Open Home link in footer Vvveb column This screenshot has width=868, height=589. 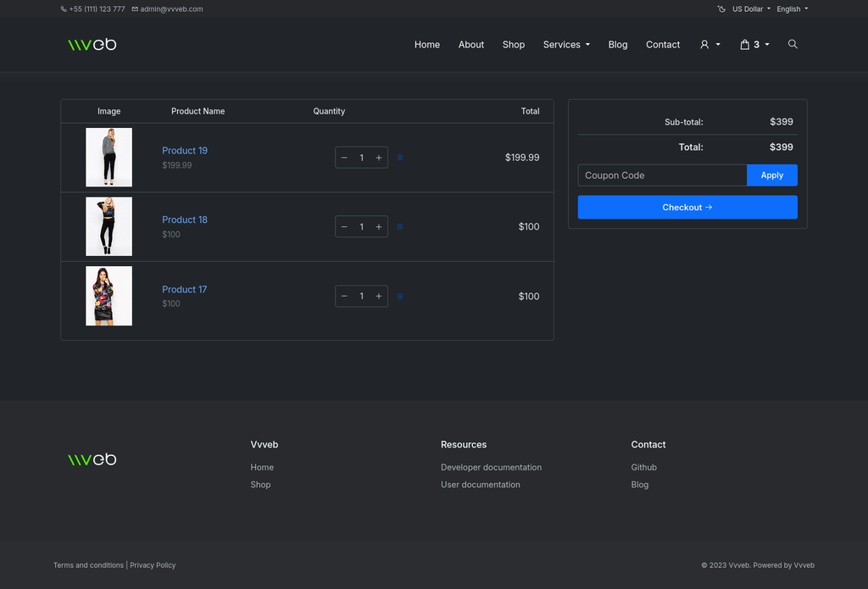pos(262,467)
